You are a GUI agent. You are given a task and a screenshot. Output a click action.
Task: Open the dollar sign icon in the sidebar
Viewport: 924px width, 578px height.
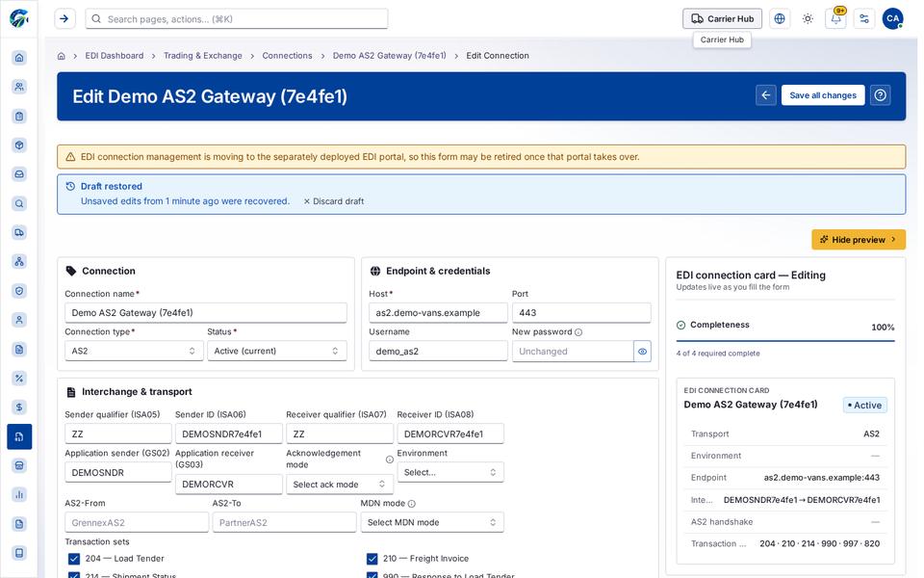19,407
